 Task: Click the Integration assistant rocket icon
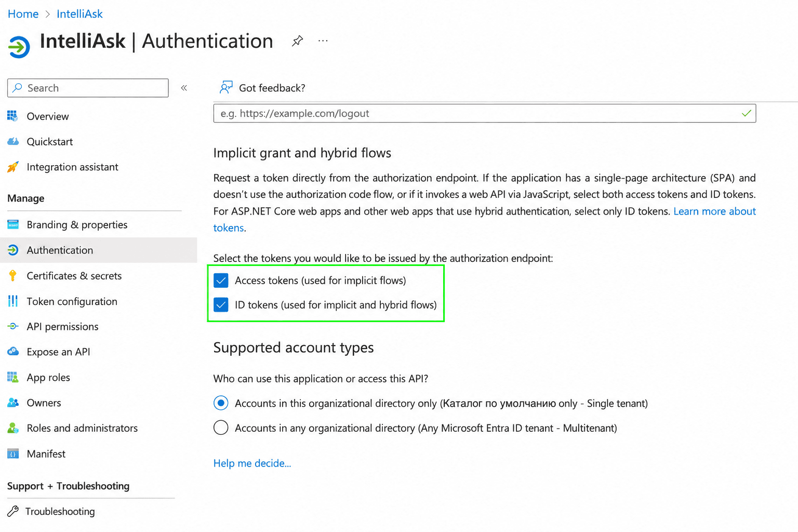[x=13, y=167]
